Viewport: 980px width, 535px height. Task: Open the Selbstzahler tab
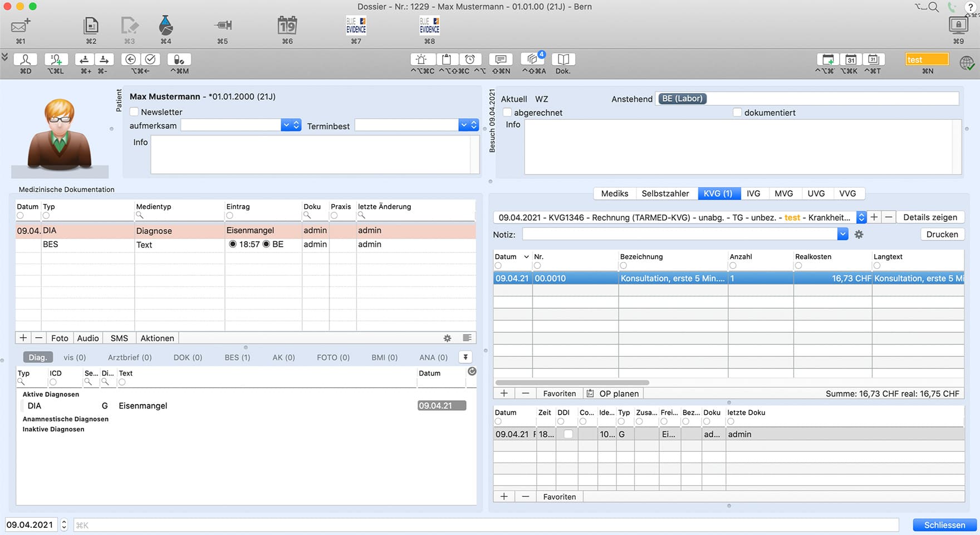(x=666, y=193)
